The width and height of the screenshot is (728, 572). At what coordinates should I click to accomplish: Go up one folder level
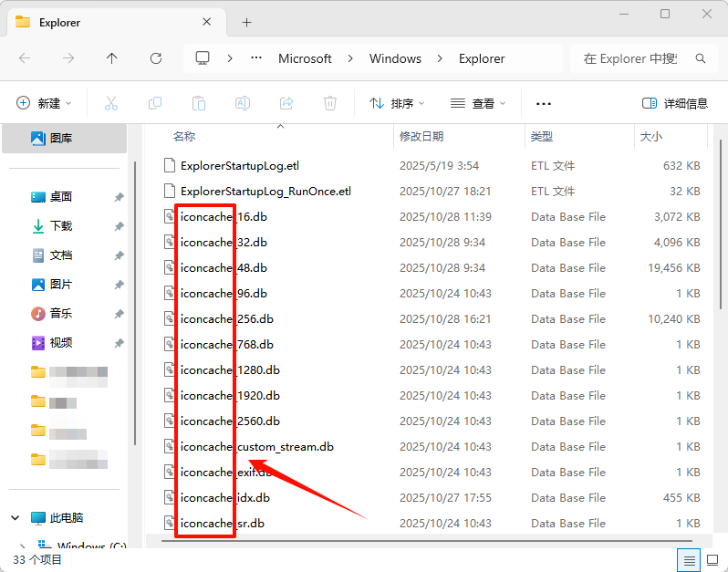112,58
